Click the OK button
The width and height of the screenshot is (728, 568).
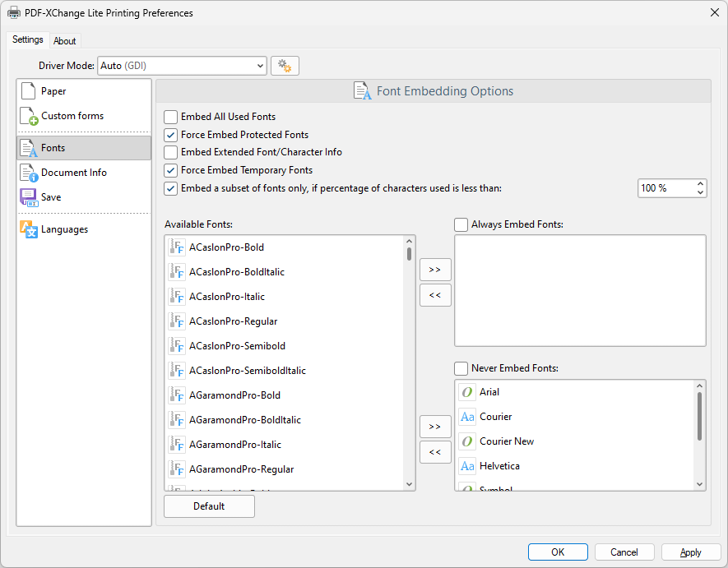click(558, 552)
